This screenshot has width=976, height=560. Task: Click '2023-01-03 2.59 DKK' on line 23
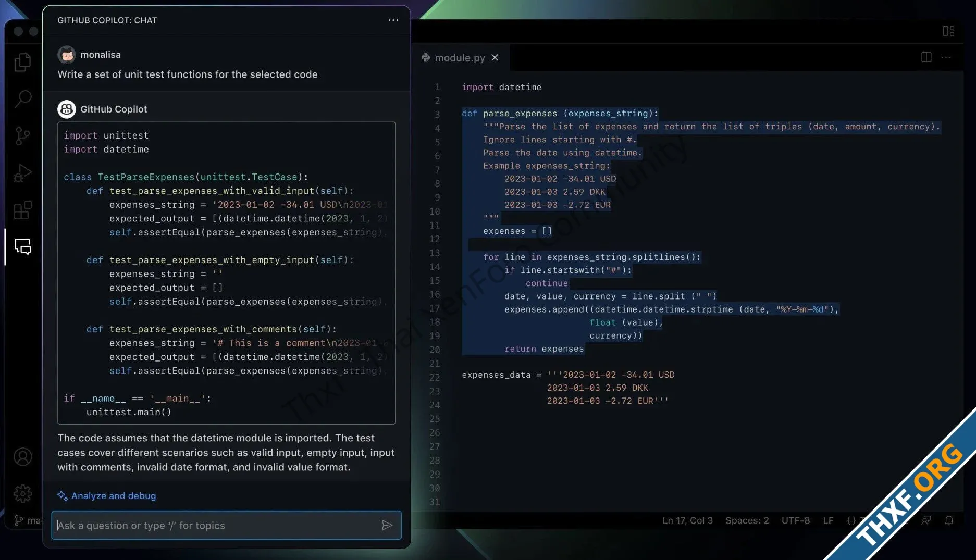point(597,388)
